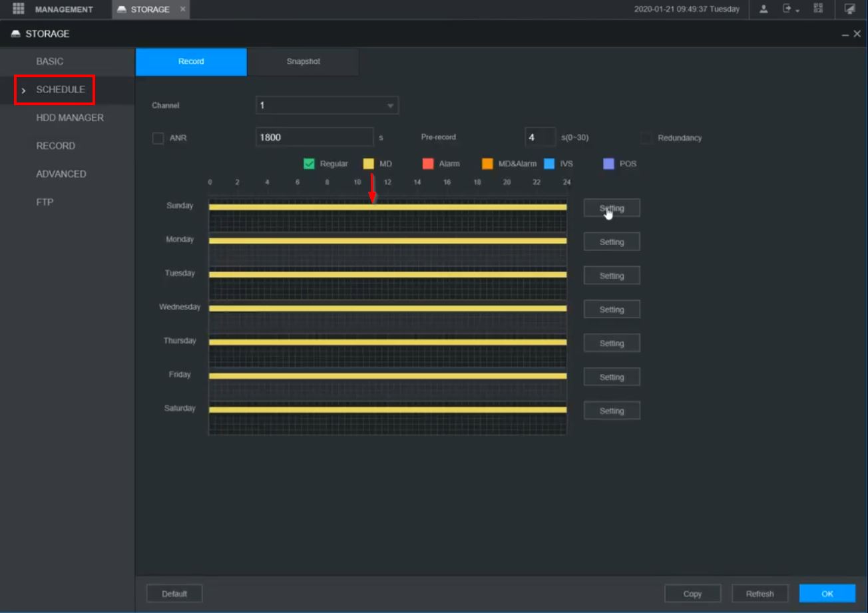Toggle the Redundancy checkbox
868x613 pixels.
[646, 138]
